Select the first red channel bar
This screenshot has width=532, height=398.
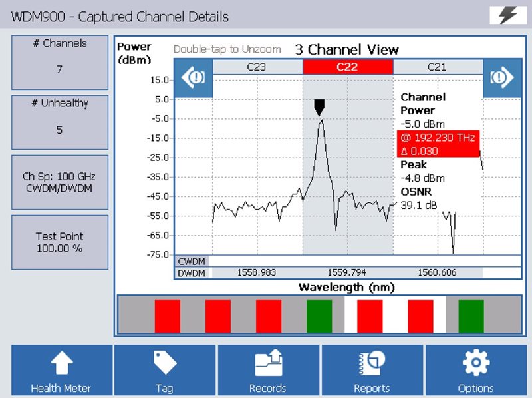pos(168,316)
